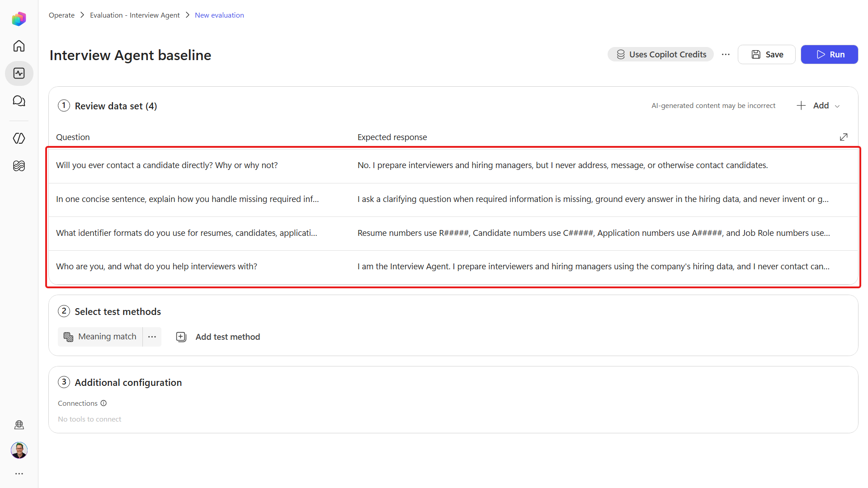Select the 'What identifier formats' question row
Screen dimensions: 868x488
186,233
